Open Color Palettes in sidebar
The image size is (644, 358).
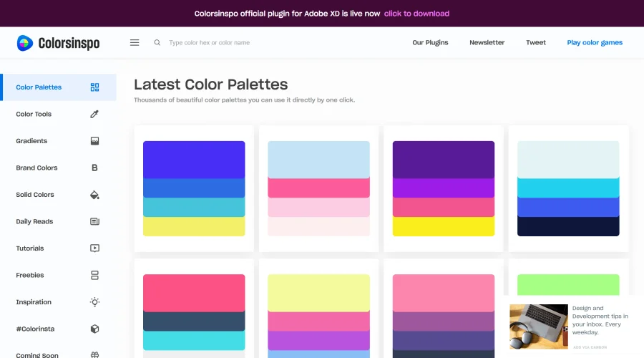point(58,87)
